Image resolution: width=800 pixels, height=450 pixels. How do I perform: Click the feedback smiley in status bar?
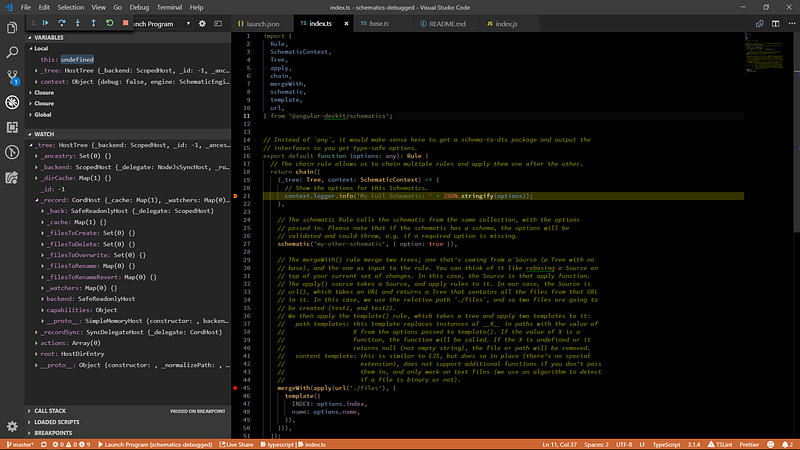(x=770, y=444)
